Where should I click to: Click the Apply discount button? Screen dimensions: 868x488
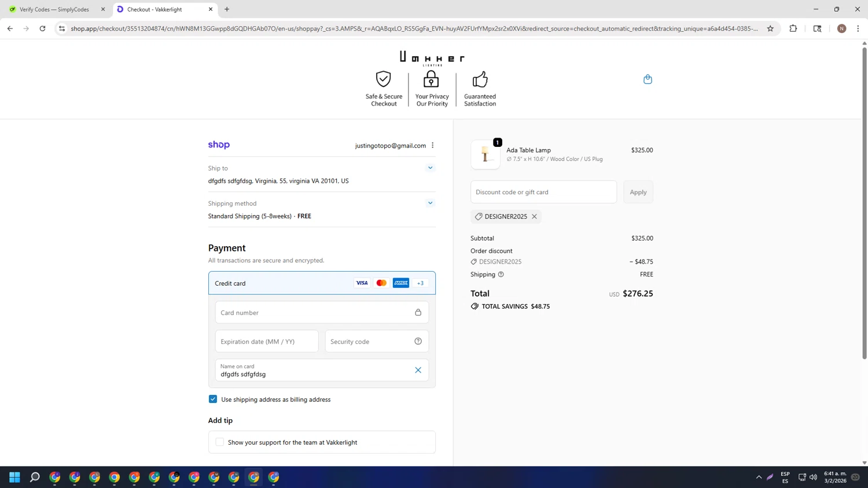(638, 192)
